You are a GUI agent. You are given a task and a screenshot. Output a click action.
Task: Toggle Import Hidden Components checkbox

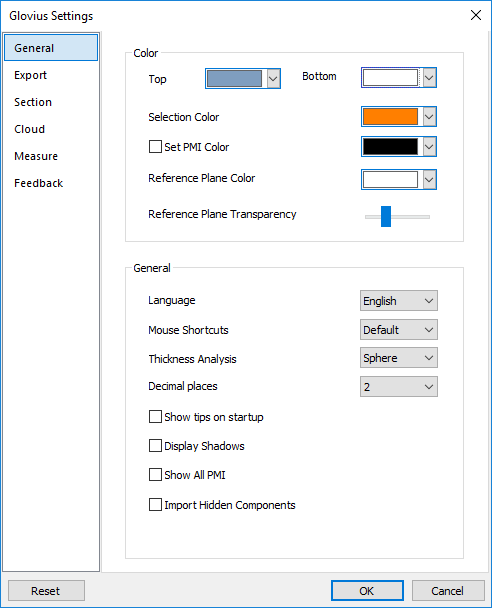pos(155,504)
